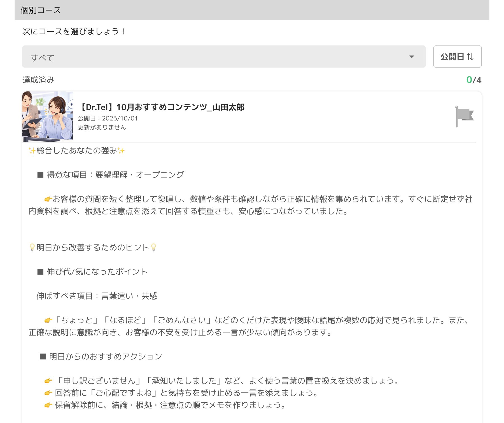Click the 明日から改善するためのヒント heading
Viewport: 504px width, 423px height.
point(93,247)
